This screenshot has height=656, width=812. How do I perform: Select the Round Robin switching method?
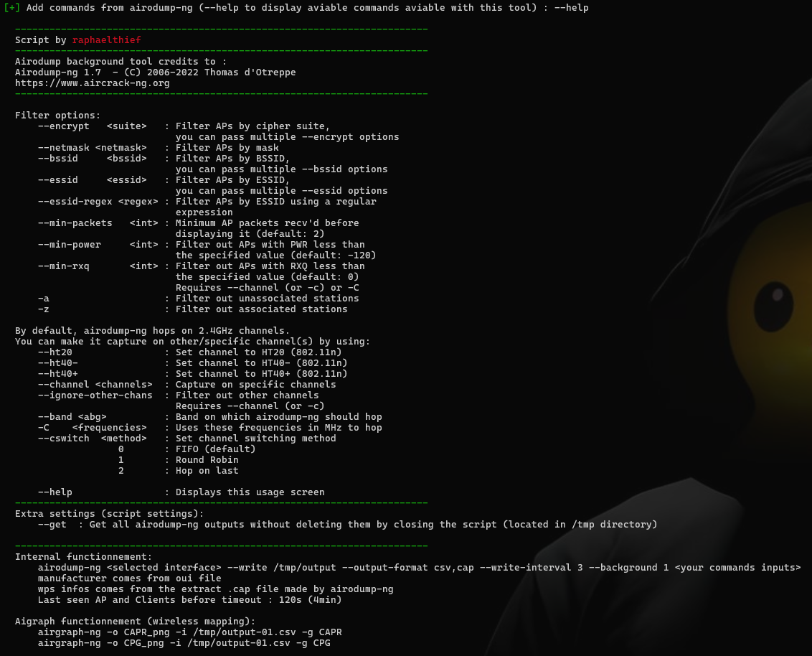tap(207, 460)
